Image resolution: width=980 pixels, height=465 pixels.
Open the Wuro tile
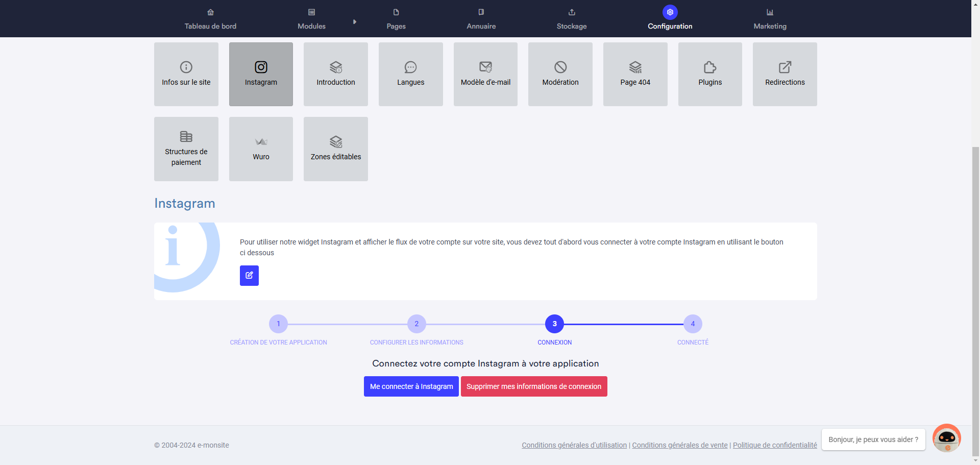261,149
